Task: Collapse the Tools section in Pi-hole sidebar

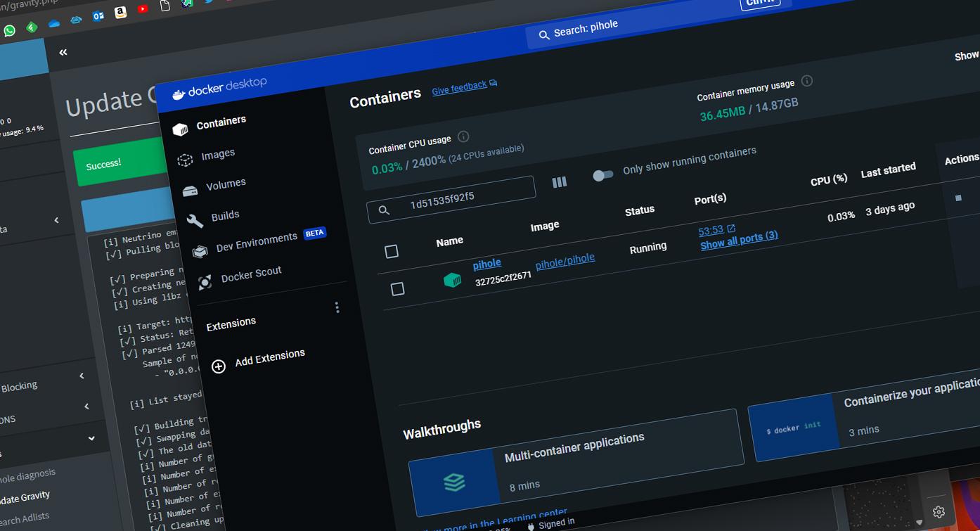Action: (x=91, y=437)
